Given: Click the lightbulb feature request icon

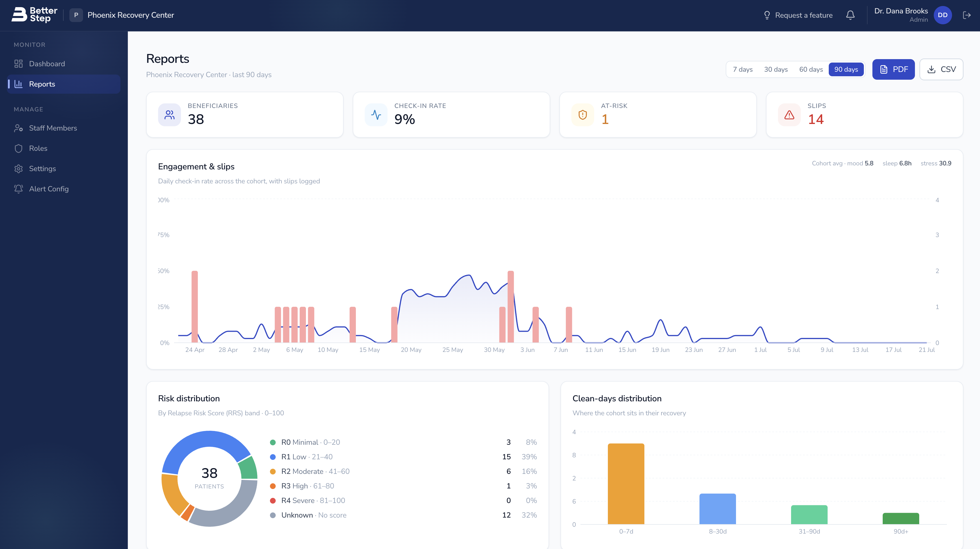Looking at the screenshot, I should 767,15.
